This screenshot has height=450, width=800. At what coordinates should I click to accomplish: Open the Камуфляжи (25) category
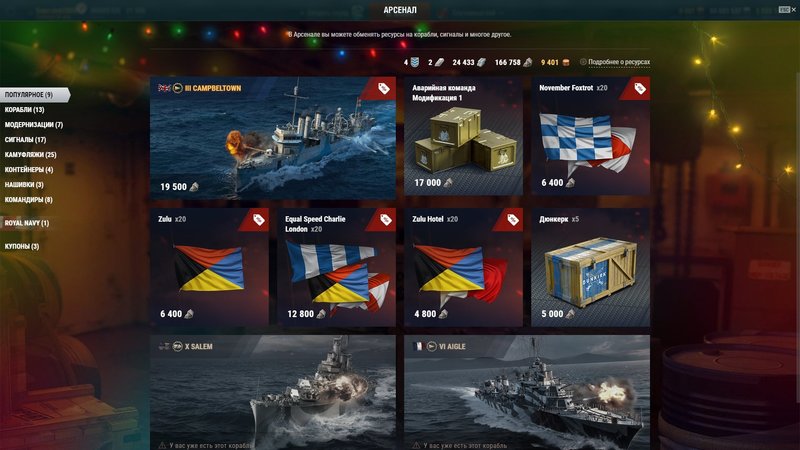point(31,155)
